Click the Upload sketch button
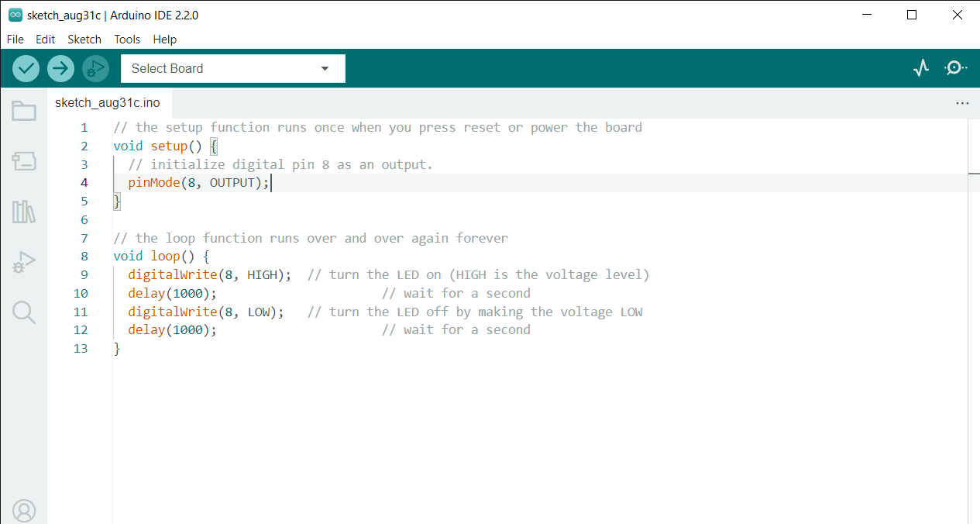Image resolution: width=980 pixels, height=524 pixels. [60, 68]
